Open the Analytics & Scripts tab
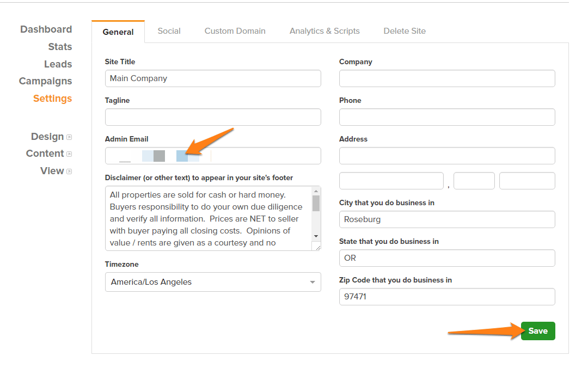Viewport: 588px width, 368px height. (x=324, y=31)
